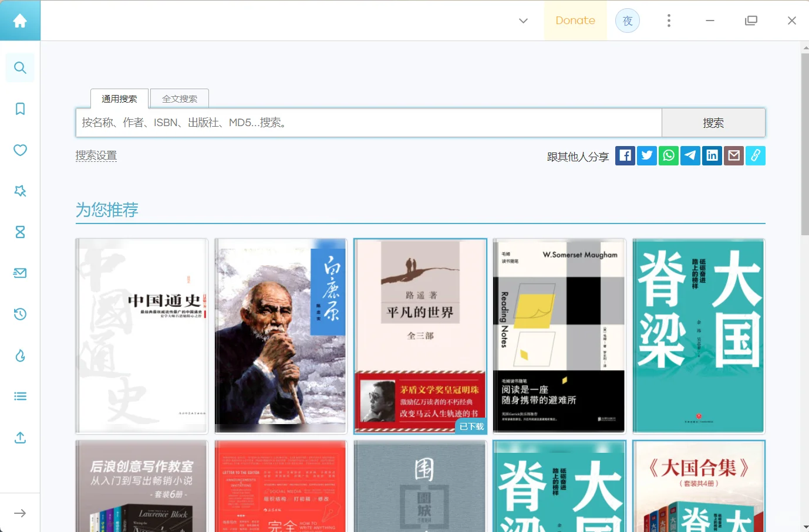
Task: Open the 搜索设置 link
Action: click(96, 155)
